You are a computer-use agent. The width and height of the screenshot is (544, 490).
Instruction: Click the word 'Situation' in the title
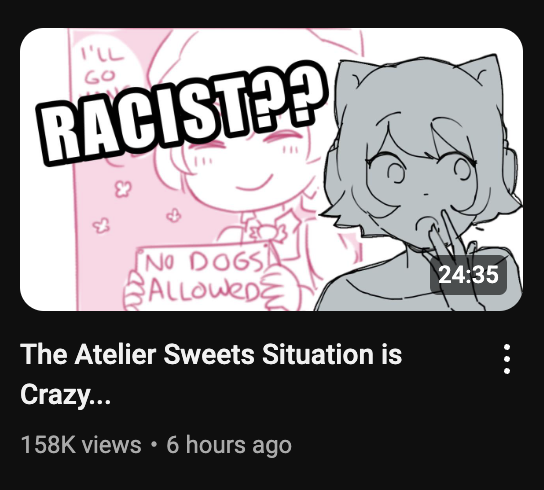[x=317, y=354]
